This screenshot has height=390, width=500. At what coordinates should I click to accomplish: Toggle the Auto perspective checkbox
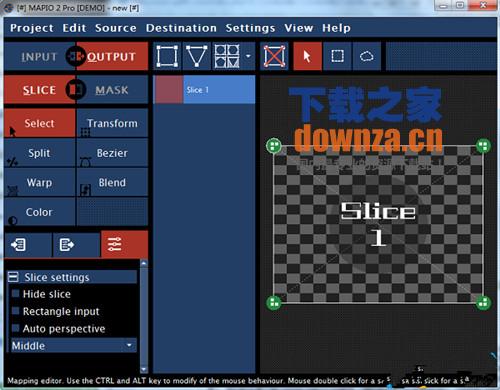click(16, 328)
